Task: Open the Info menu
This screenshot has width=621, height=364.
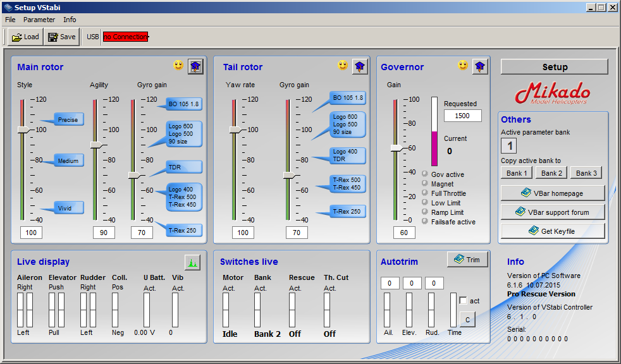Action: point(70,20)
